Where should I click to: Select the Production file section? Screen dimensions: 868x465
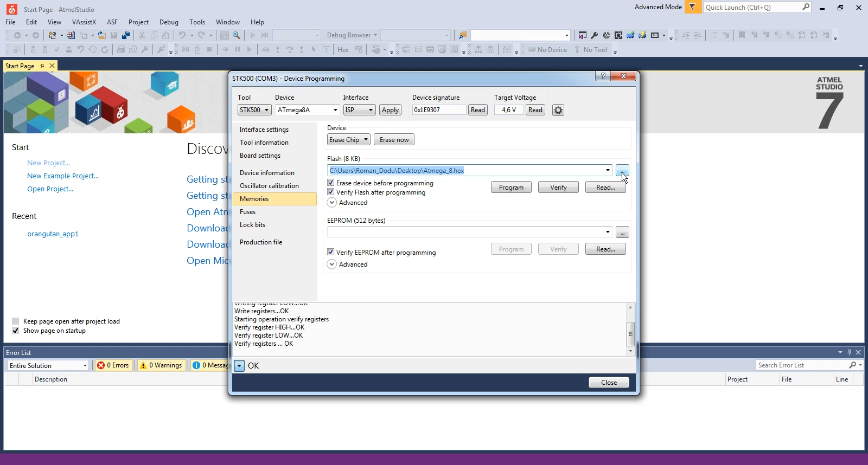point(275,242)
